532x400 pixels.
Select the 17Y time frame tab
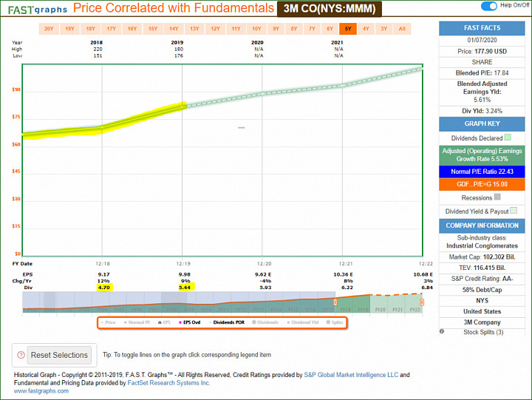tap(112, 29)
